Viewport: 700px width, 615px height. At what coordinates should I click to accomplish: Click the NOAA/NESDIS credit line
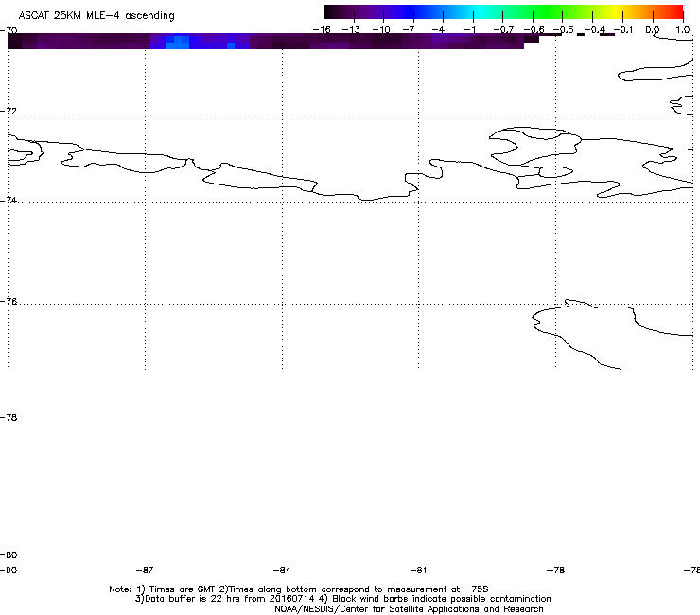tap(409, 609)
